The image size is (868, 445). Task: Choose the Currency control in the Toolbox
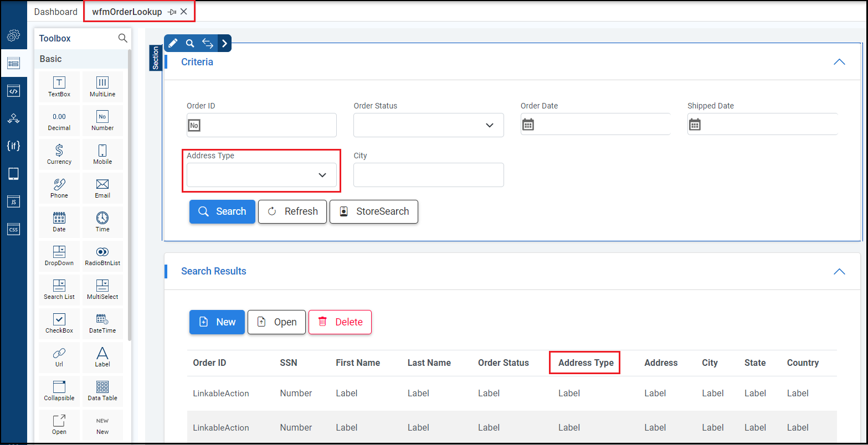tap(59, 154)
